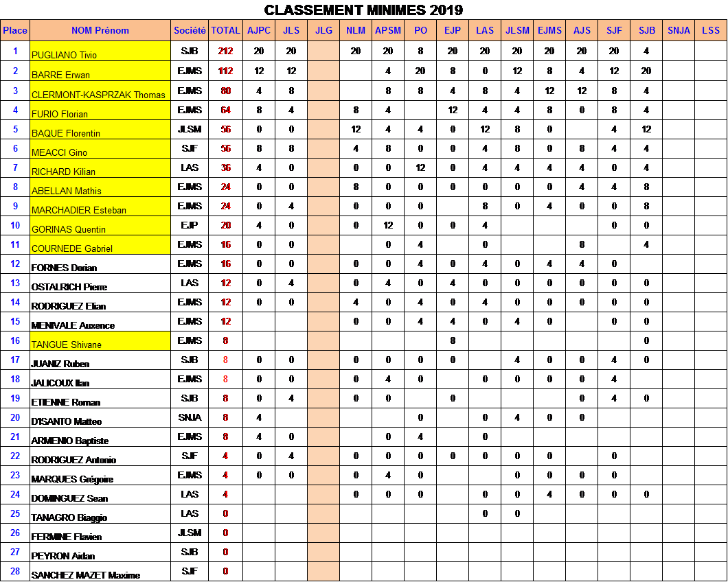Select the PUGLIANO Tivio name cell
The image size is (728, 582).
tap(100, 51)
